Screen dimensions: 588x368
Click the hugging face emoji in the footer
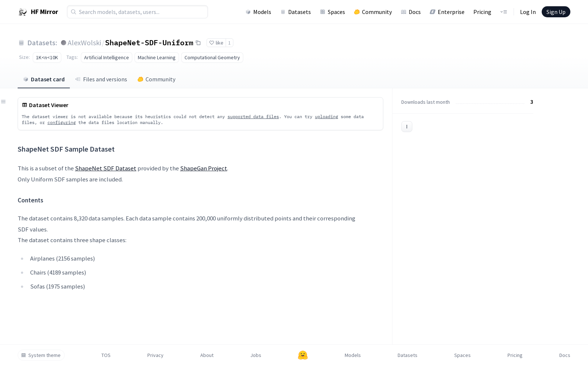tap(303, 355)
